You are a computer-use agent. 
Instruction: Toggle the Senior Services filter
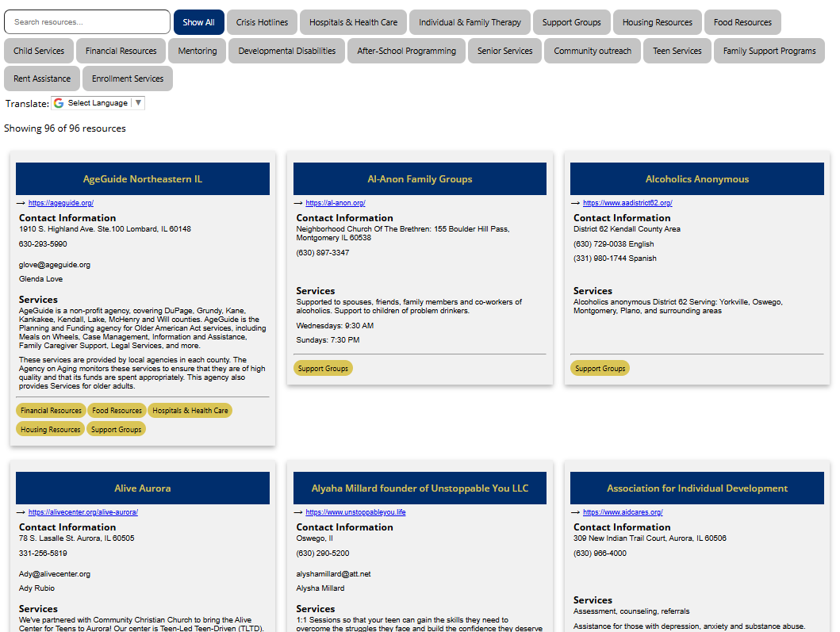click(x=504, y=50)
